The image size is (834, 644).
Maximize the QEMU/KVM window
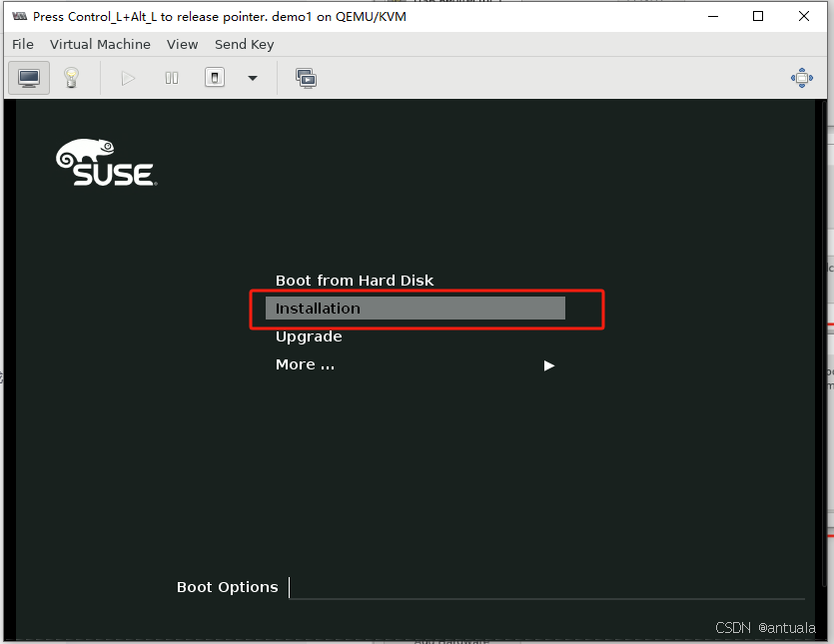click(758, 17)
